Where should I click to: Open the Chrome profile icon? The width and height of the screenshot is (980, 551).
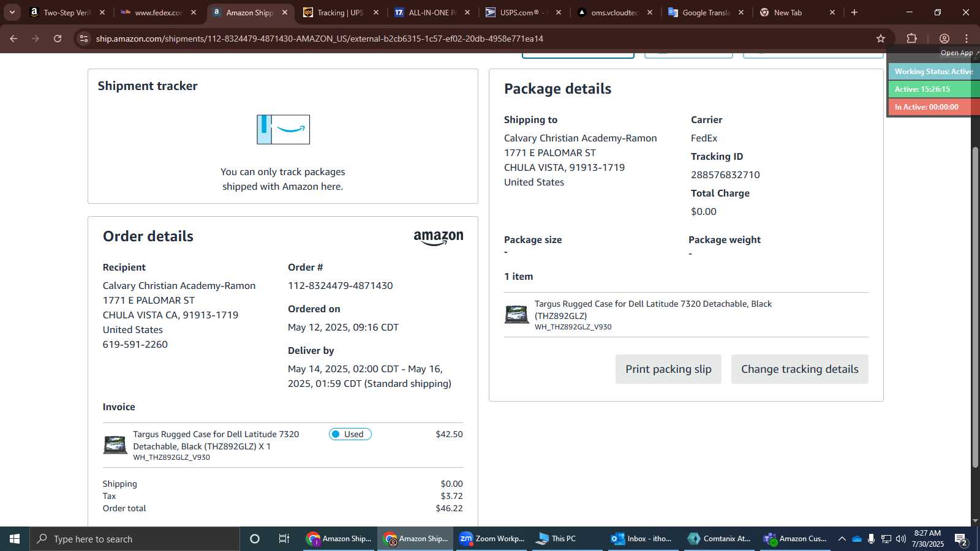944,39
